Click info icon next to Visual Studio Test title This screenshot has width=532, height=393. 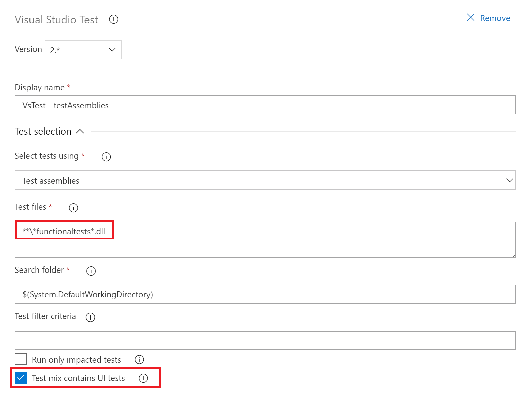(x=114, y=19)
